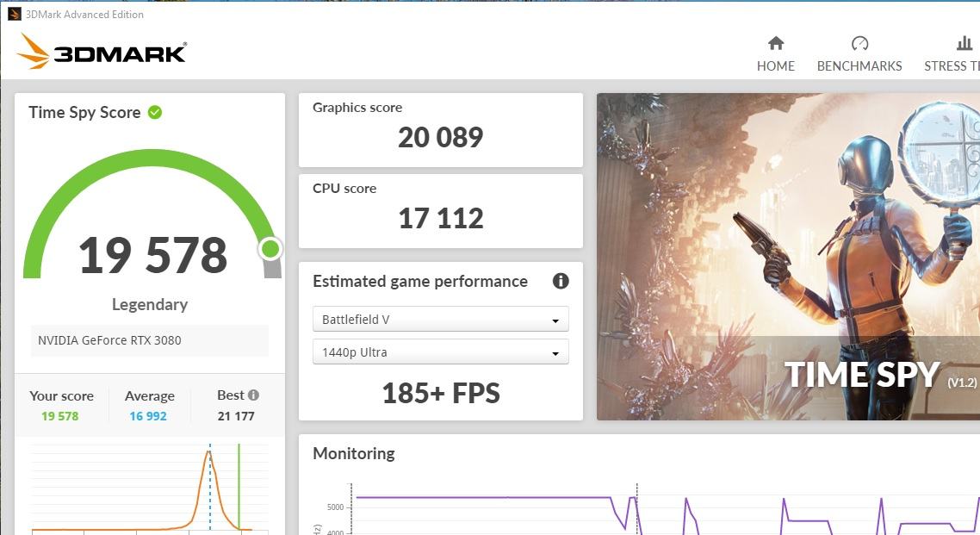
Task: Click the CPU score value 17 112
Action: click(441, 218)
